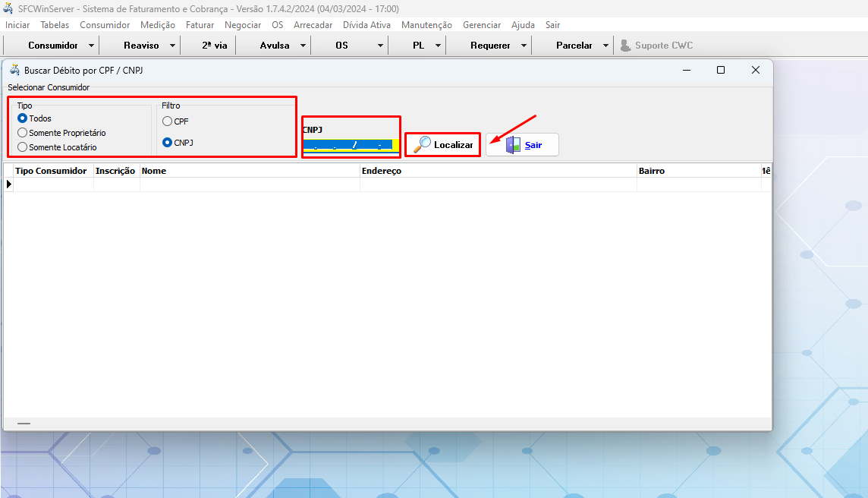The width and height of the screenshot is (868, 498).
Task: Open the Faturar menu
Action: coord(200,25)
